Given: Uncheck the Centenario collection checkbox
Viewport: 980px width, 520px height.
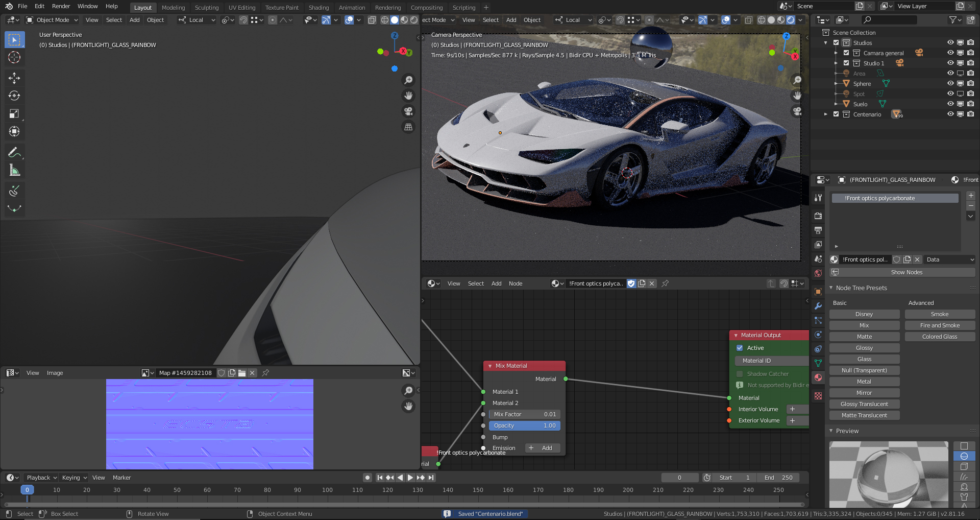Looking at the screenshot, I should click(x=836, y=114).
